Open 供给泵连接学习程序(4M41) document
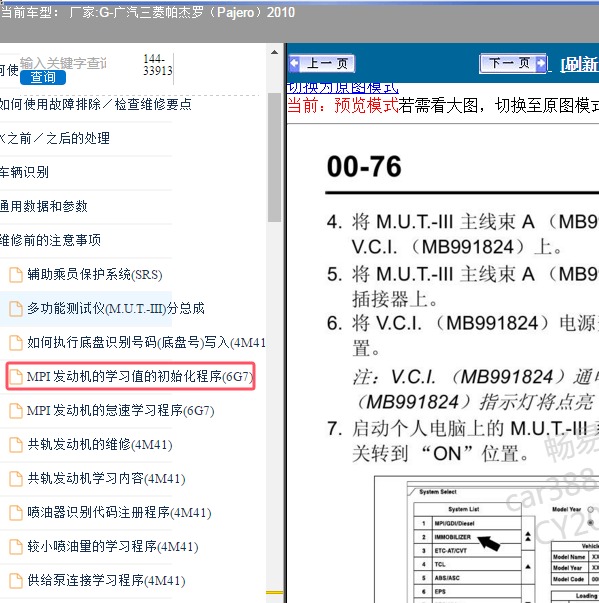The height and width of the screenshot is (603, 599). point(106,580)
